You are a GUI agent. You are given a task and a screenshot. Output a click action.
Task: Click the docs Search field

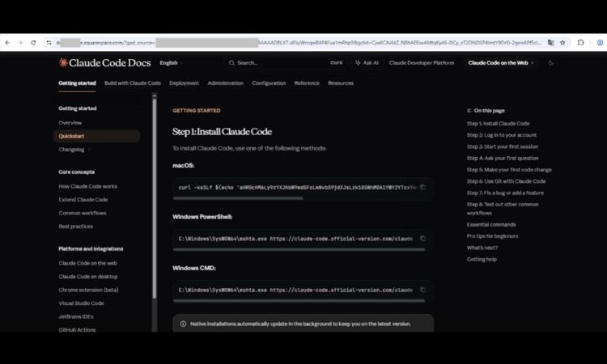click(x=286, y=62)
